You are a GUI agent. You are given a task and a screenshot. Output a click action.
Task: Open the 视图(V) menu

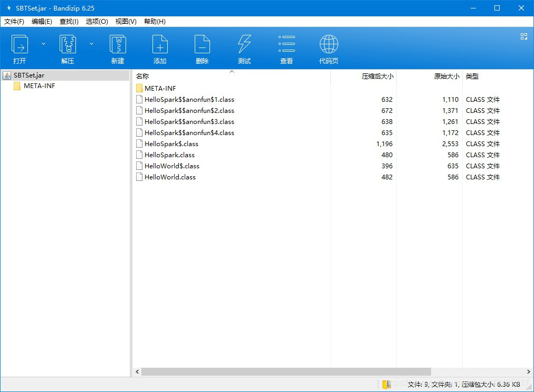[126, 22]
